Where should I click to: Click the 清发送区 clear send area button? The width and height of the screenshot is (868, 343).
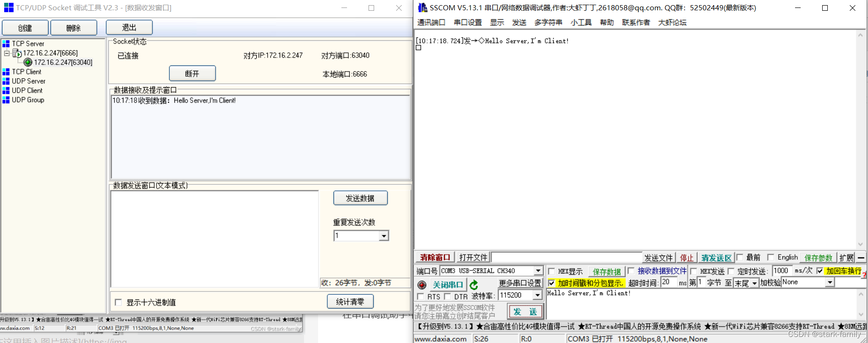pyautogui.click(x=716, y=258)
